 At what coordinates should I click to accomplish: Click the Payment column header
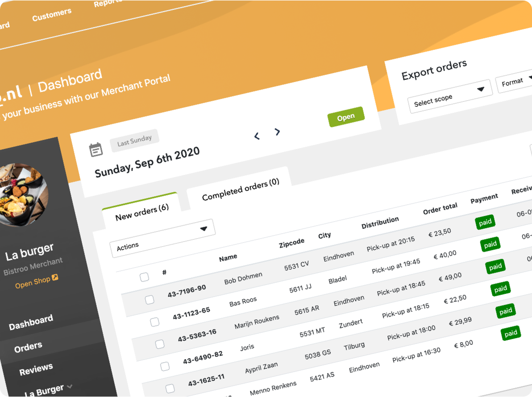click(484, 198)
